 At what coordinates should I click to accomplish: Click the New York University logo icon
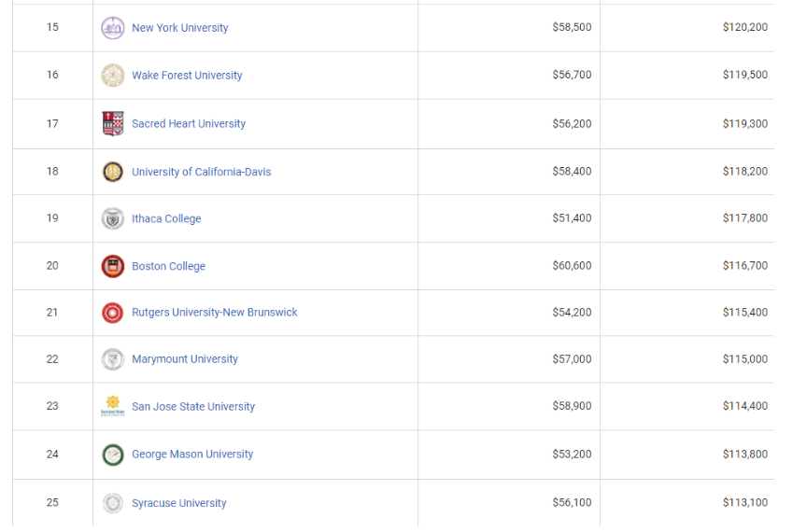coord(113,28)
